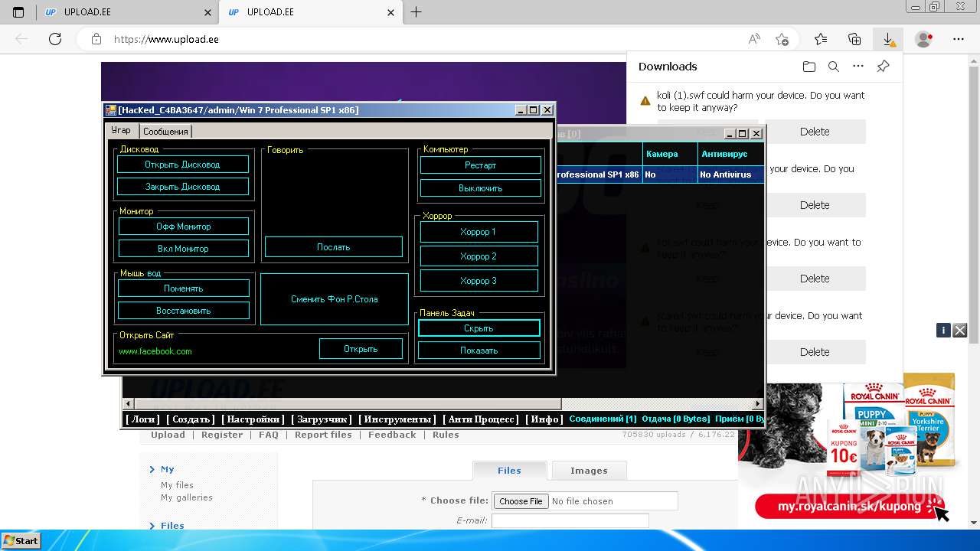Click Открыть Дисковод button

[182, 165]
